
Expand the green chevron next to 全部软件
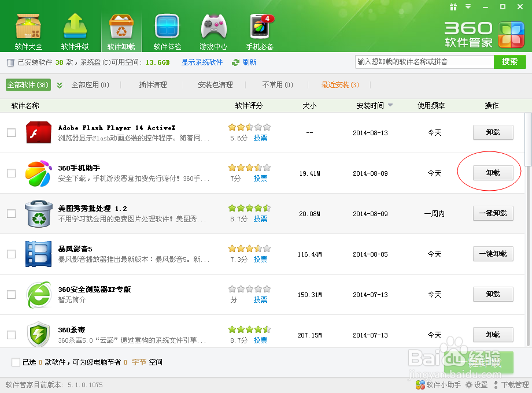point(60,85)
